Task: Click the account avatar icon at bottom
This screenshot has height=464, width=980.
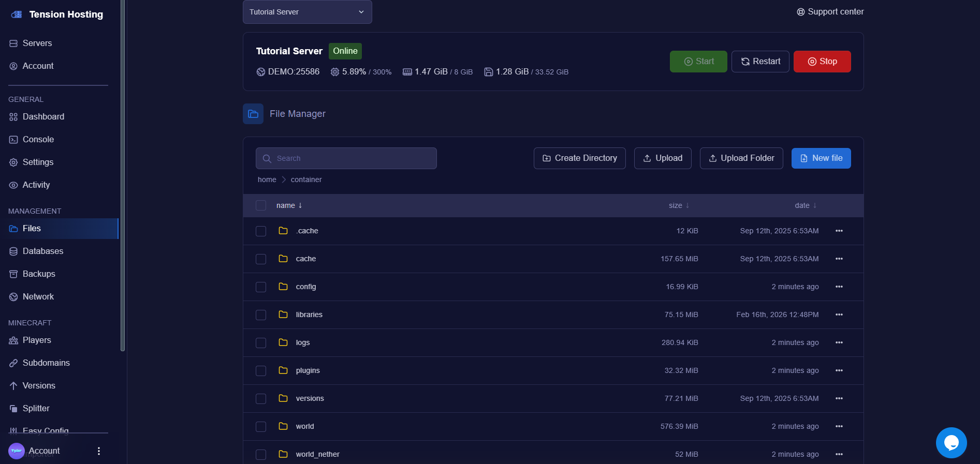Action: point(17,451)
